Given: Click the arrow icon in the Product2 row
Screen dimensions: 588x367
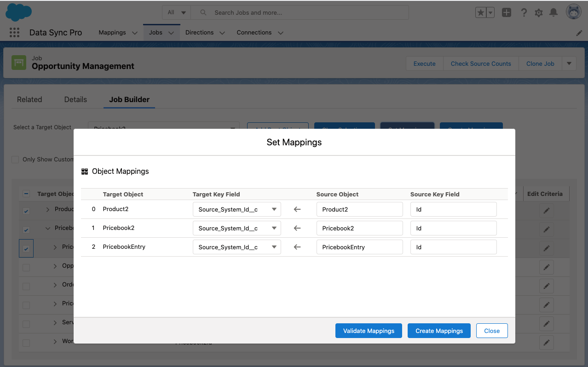Looking at the screenshot, I should [x=297, y=209].
